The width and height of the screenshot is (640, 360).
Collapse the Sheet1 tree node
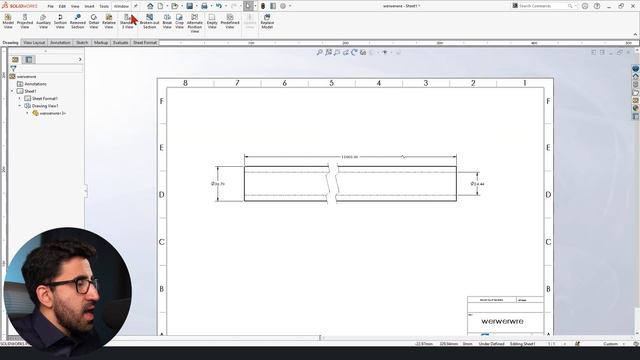point(12,91)
